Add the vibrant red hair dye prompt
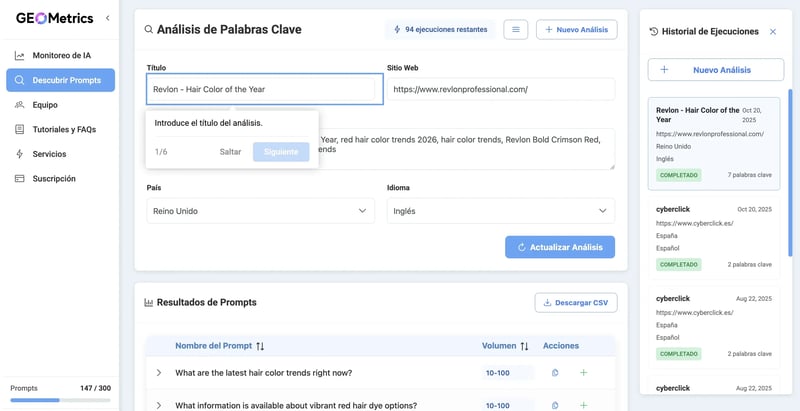Viewport: 800px width, 411px height. [583, 405]
